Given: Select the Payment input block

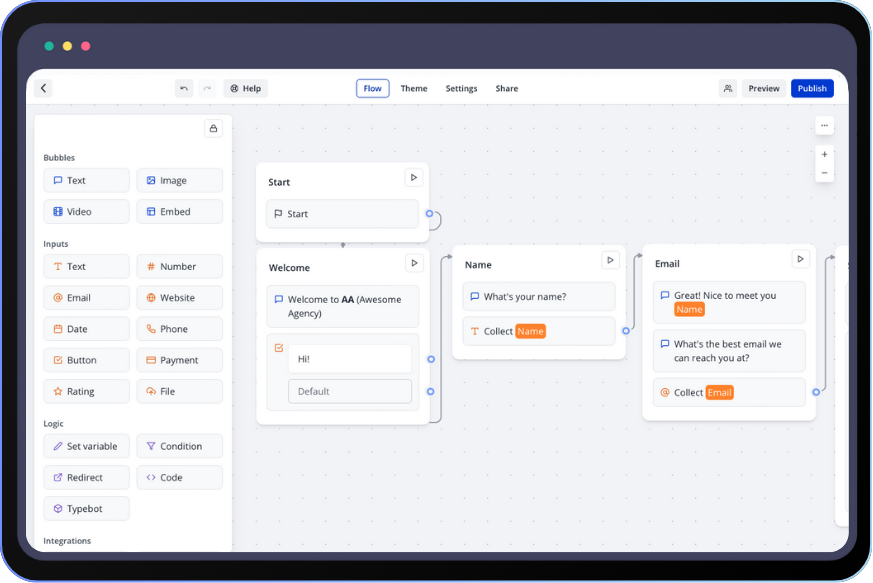Looking at the screenshot, I should [180, 360].
